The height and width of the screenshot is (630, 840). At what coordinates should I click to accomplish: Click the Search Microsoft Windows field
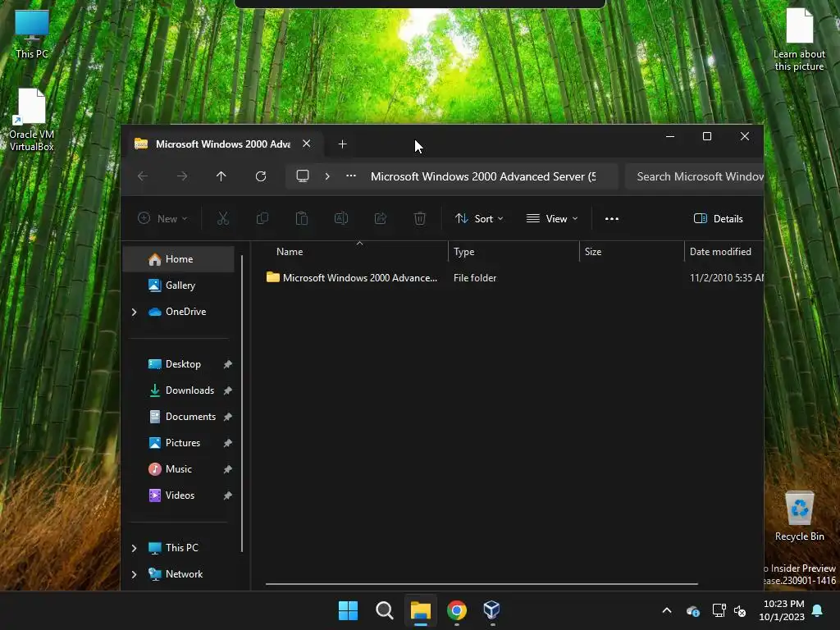coord(694,176)
